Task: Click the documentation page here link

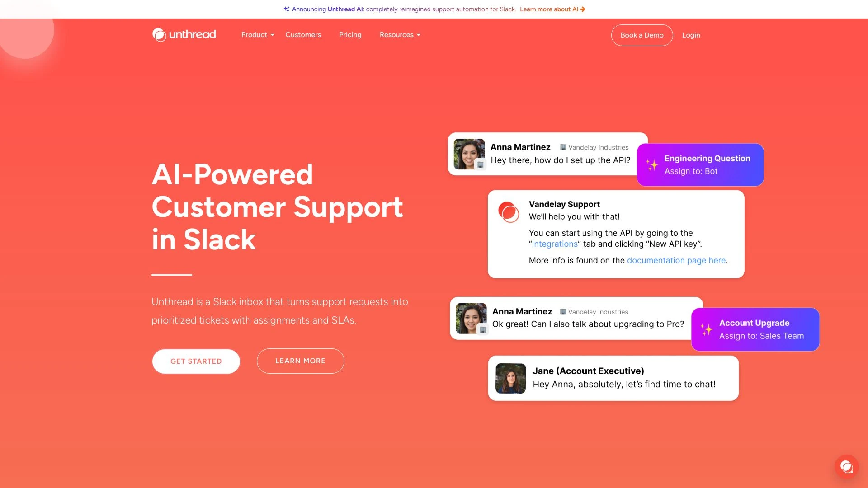Action: click(x=677, y=260)
